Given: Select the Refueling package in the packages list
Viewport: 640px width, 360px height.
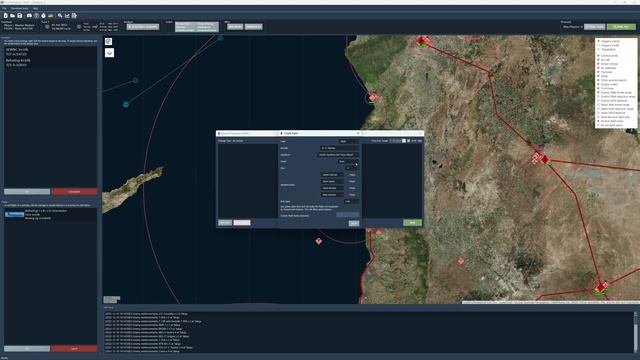Looking at the screenshot, I should point(51,62).
